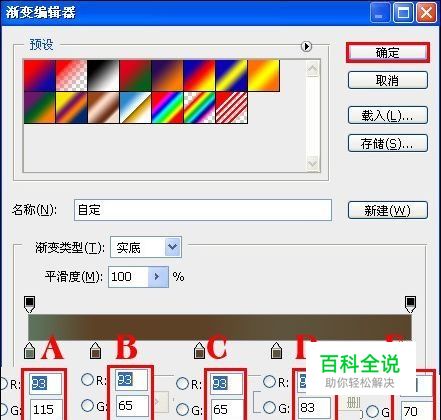
Task: Select the fourth olive-brown color stop
Action: tap(276, 350)
